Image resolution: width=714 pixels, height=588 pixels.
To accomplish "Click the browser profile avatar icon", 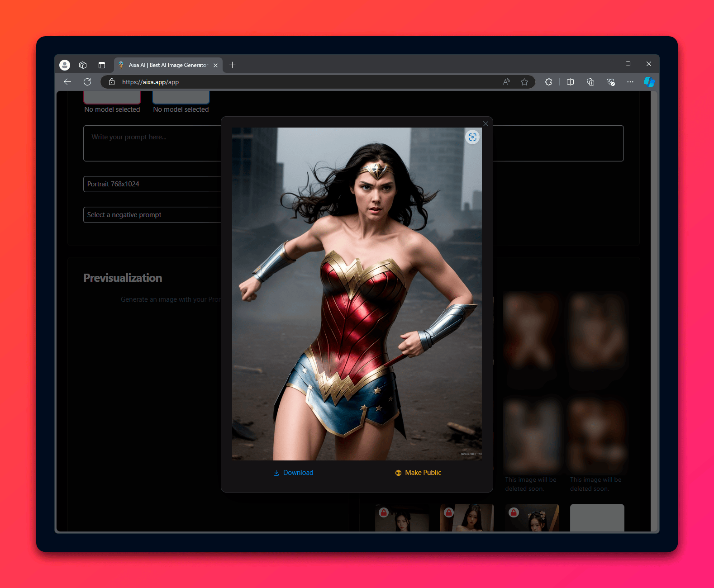I will 65,65.
